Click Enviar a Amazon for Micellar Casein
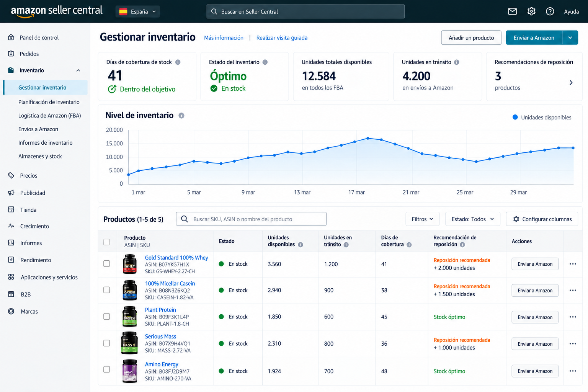This screenshot has height=392, width=588. click(x=535, y=290)
